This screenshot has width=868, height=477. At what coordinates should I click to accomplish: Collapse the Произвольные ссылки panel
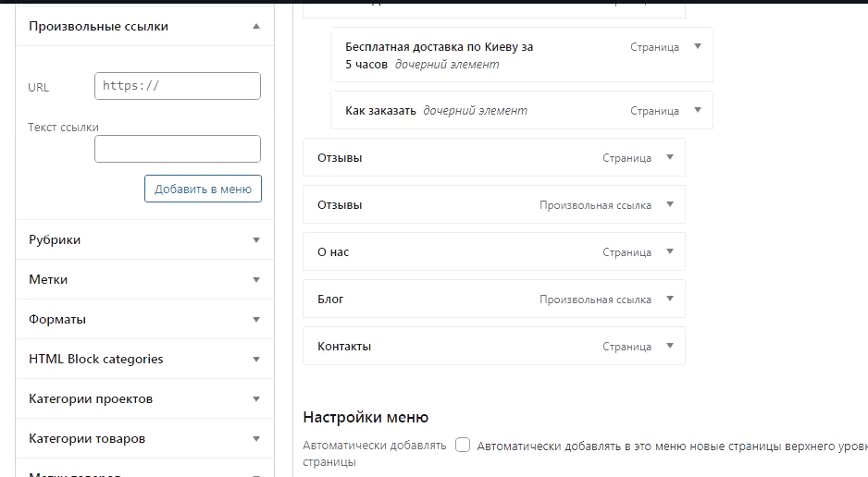click(x=256, y=27)
